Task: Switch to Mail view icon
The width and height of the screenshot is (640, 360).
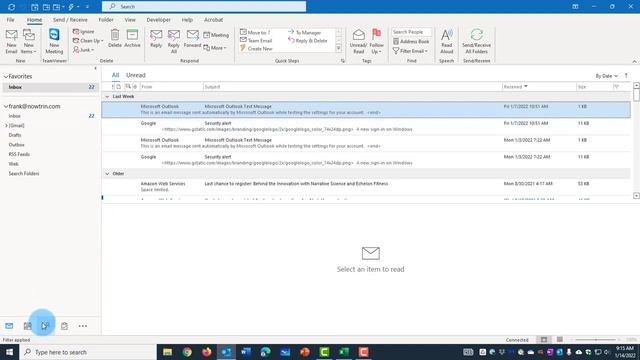Action: (9, 326)
